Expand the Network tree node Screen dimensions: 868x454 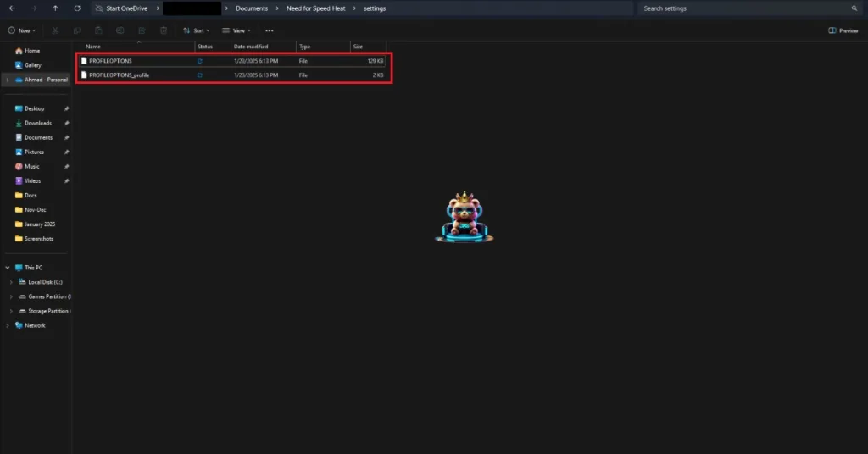point(7,325)
